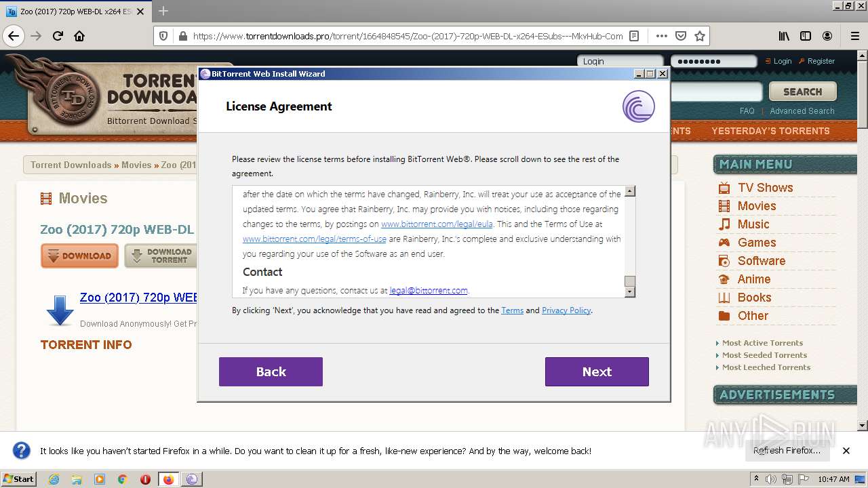Open Software in the main menu
The image size is (868, 488).
point(762,261)
